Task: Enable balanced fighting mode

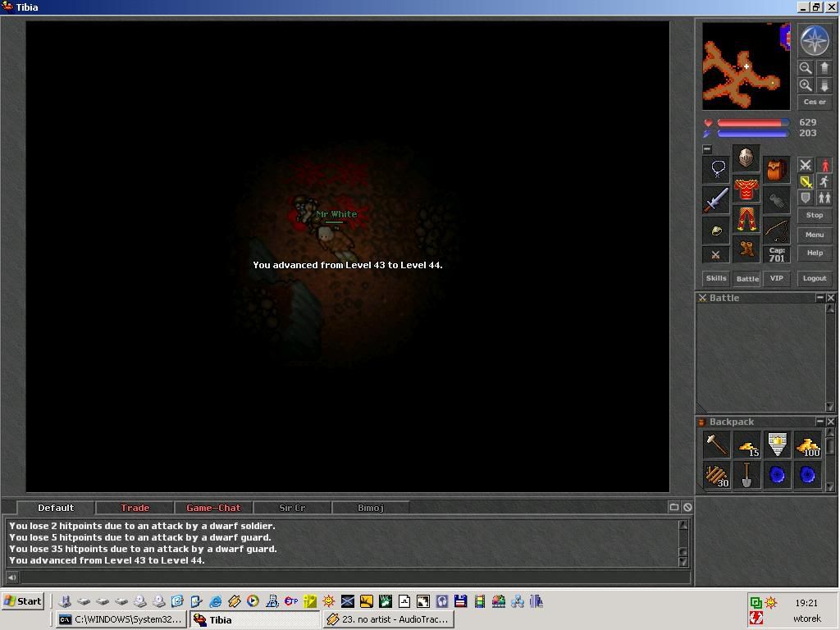Action: point(806,181)
